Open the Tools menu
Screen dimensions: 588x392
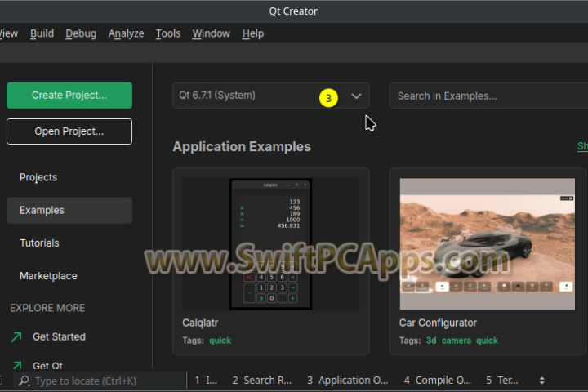168,33
